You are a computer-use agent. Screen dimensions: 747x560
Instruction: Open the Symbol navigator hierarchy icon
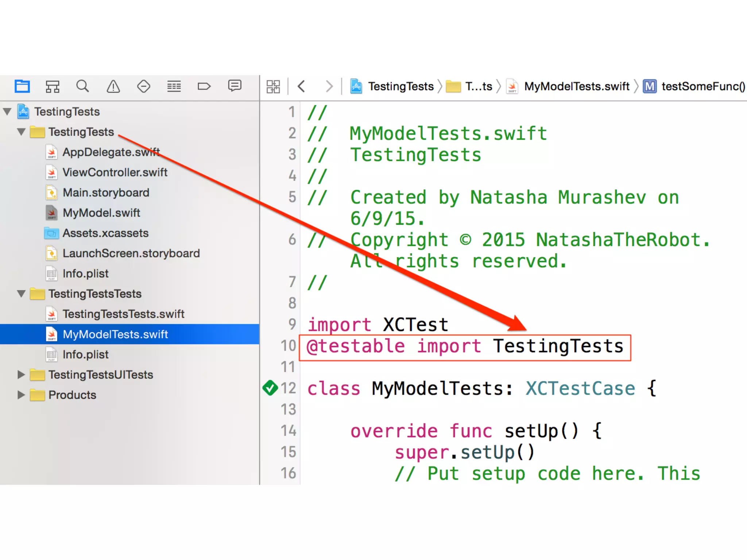pyautogui.click(x=53, y=86)
